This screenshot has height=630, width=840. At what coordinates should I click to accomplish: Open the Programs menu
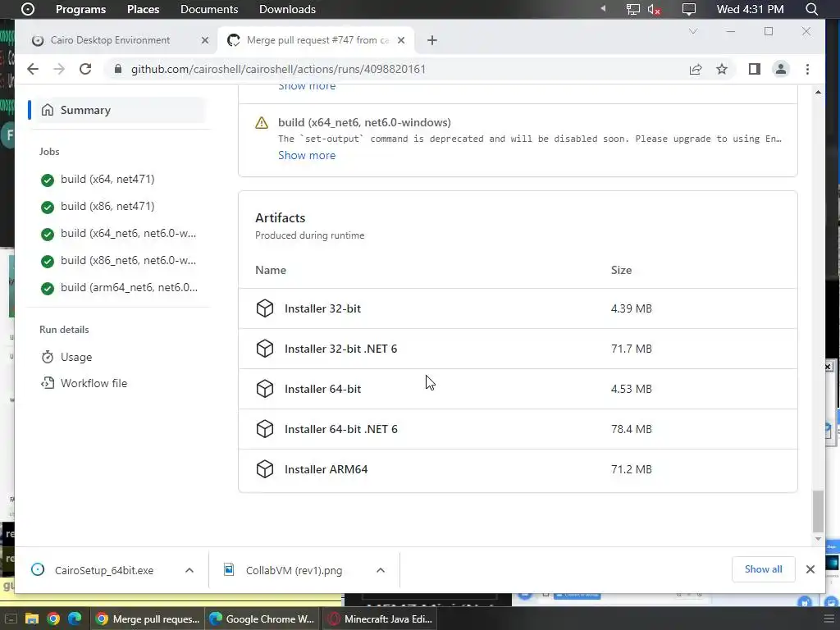81,9
